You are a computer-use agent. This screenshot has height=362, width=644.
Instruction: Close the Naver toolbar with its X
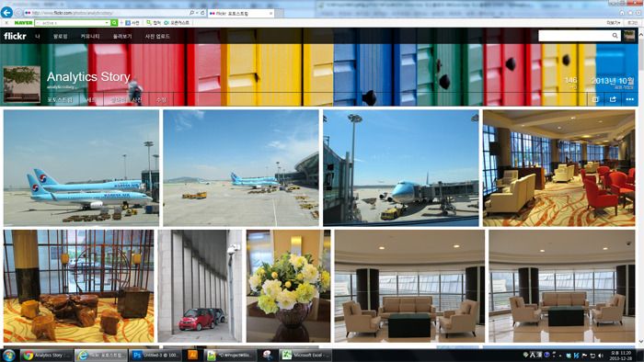[6, 23]
